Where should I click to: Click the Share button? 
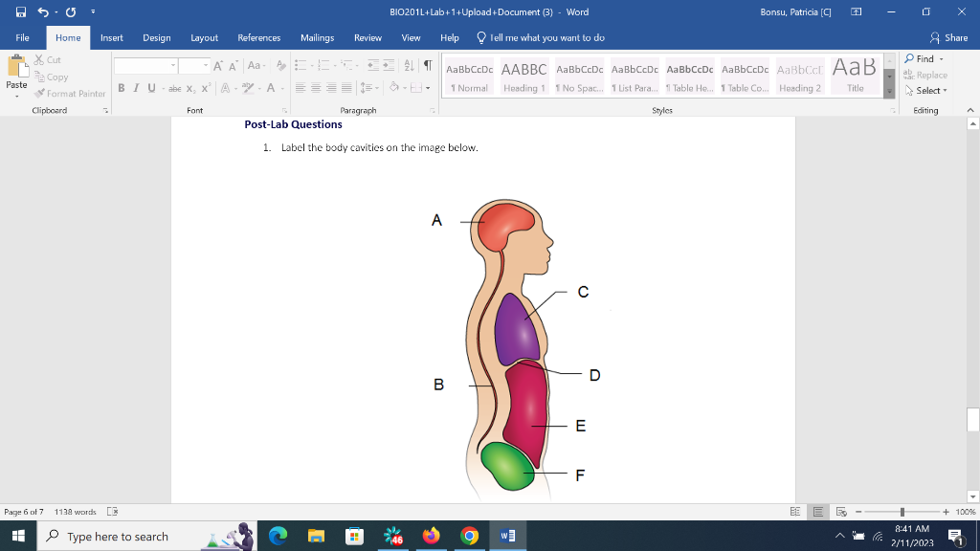(948, 37)
